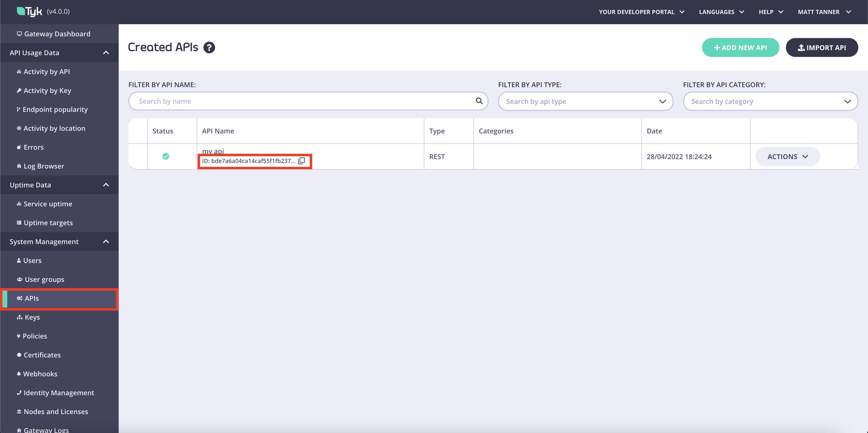The height and width of the screenshot is (433, 868).
Task: Click the green active status icon
Action: pos(165,156)
